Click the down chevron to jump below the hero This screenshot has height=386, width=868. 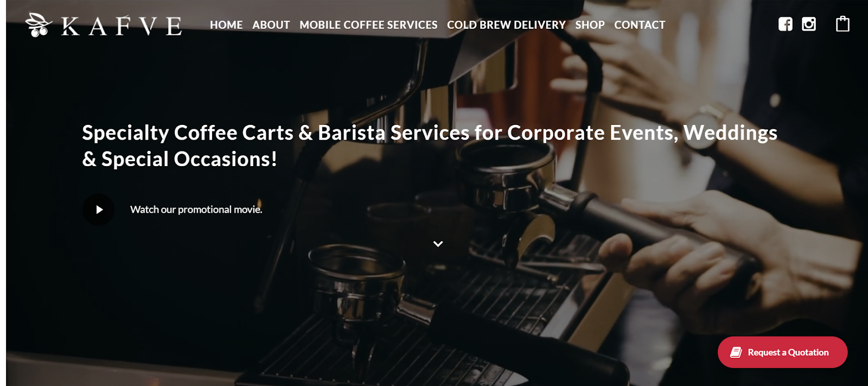(438, 244)
